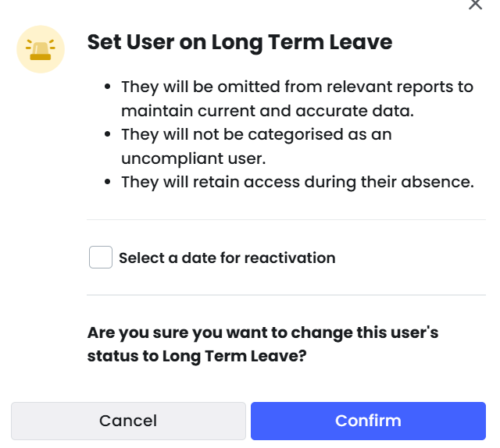Click the 'retain access during their absence' bullet
This screenshot has height=448, width=500.
click(x=298, y=183)
